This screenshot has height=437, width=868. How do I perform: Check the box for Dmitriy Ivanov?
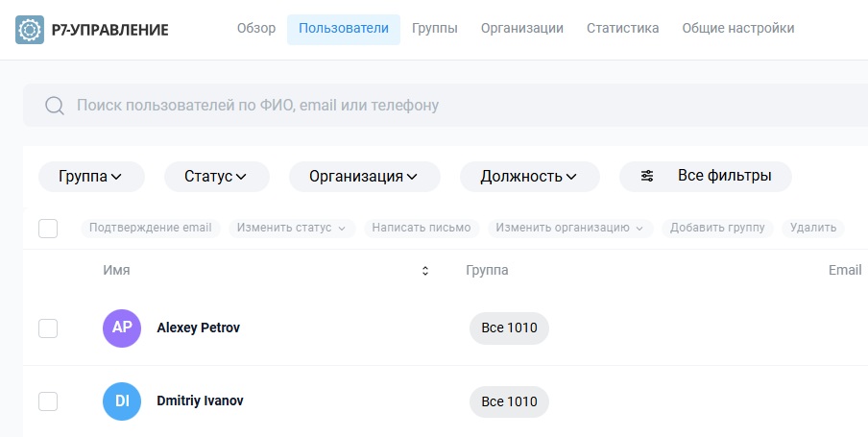tap(48, 401)
